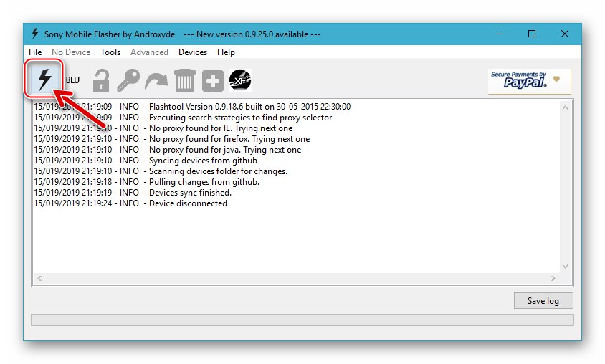Minimize the Sony Mobile Flasher window
This screenshot has width=605, height=364.
pyautogui.click(x=500, y=34)
